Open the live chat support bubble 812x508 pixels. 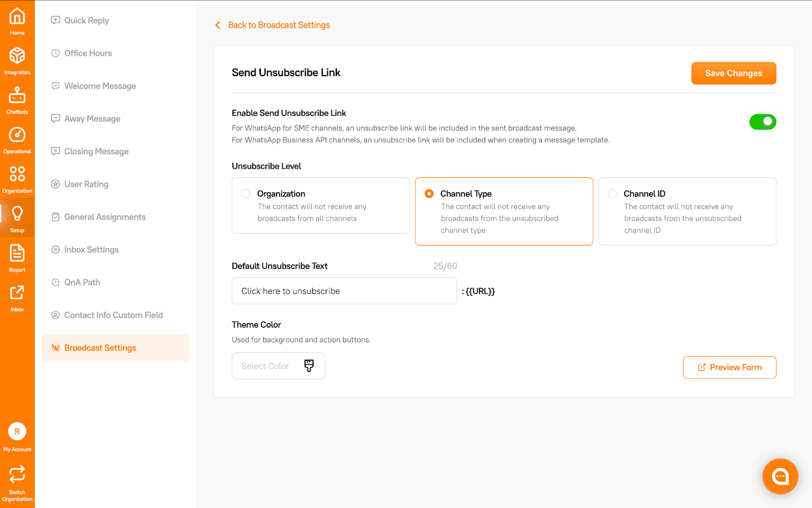tap(780, 477)
